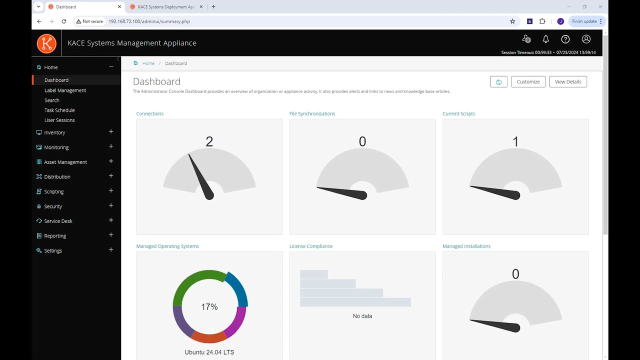The height and width of the screenshot is (360, 640).
Task: Expand the Asset Management section plus sign
Action: point(111,161)
